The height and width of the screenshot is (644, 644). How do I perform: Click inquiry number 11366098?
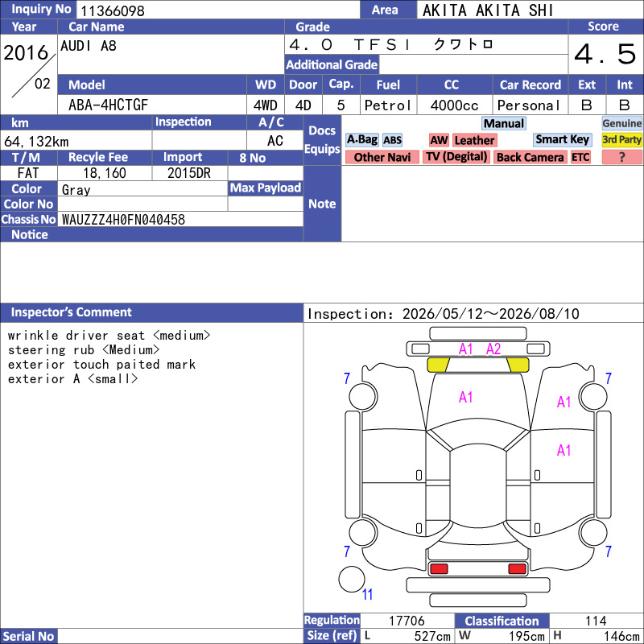113,11
